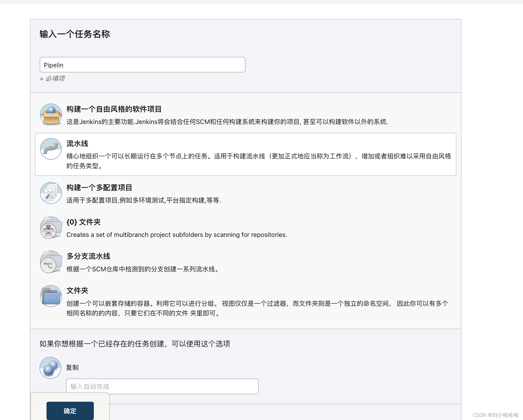Click the 复制 copy spheres icon

pyautogui.click(x=51, y=368)
